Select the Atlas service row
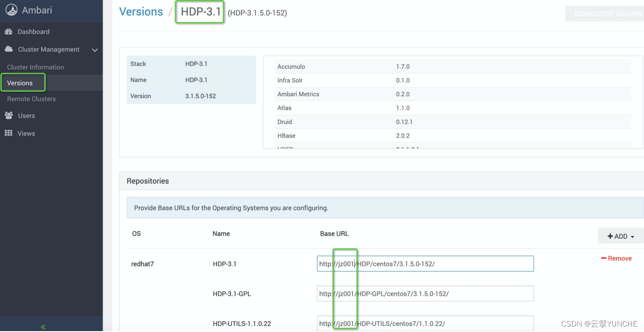The width and height of the screenshot is (644, 332). coord(453,108)
